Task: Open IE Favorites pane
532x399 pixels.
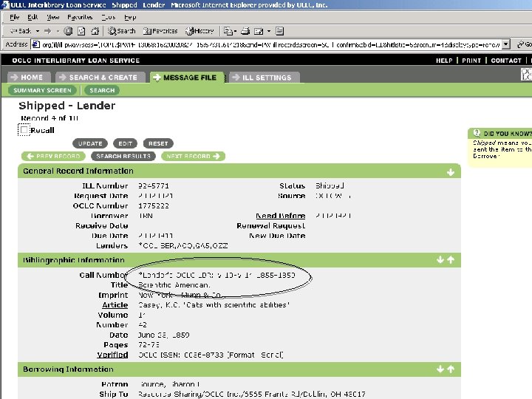Action: (160, 31)
